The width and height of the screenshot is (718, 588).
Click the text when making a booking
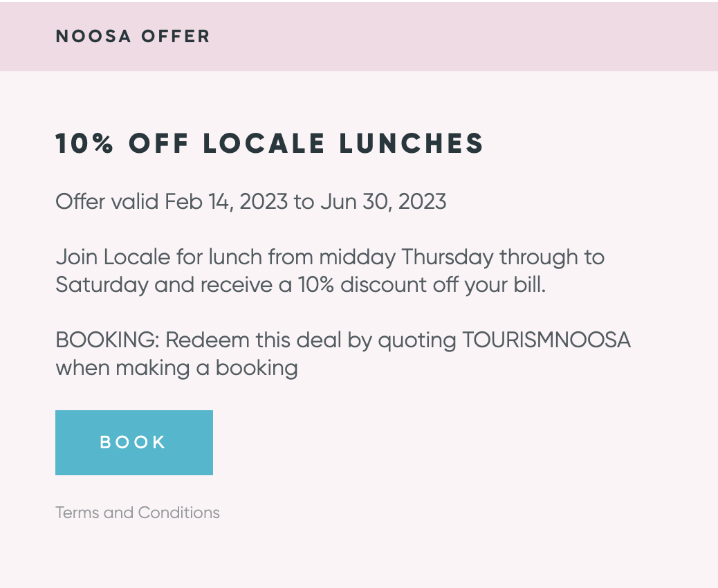[177, 368]
